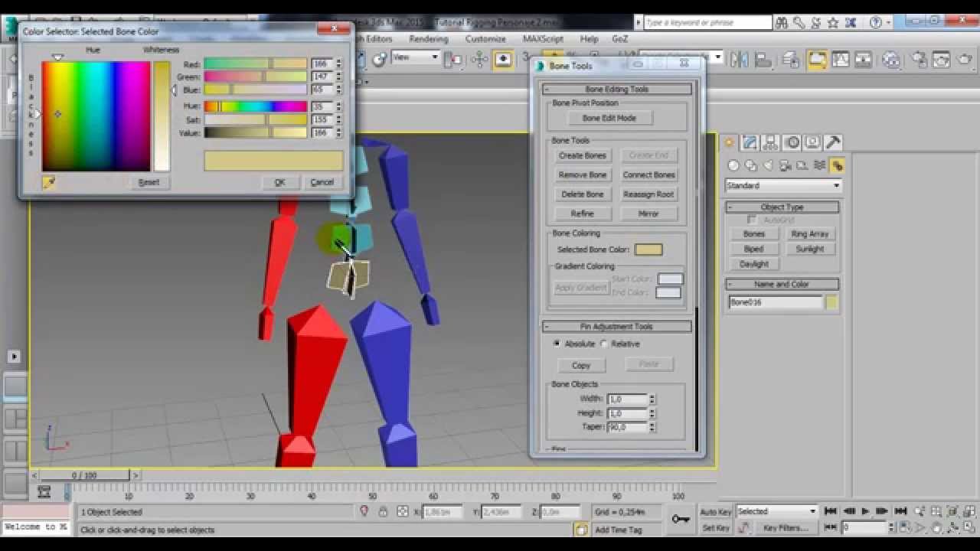This screenshot has height=551, width=980.
Task: Open the Motion panel icon
Action: [792, 142]
